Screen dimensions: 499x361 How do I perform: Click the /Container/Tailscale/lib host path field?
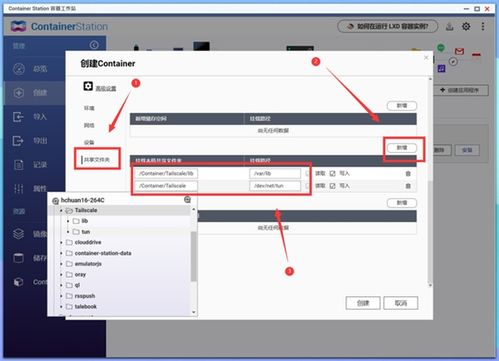pos(166,174)
